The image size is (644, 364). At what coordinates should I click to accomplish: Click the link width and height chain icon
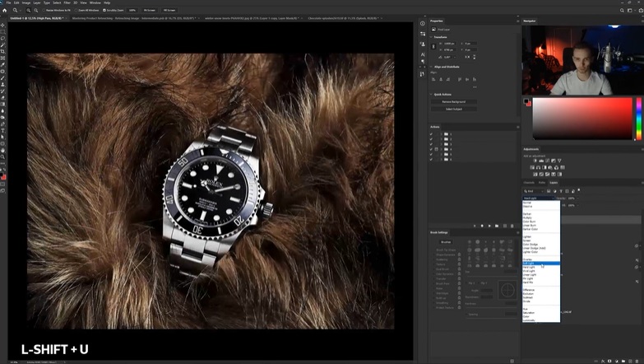coord(433,46)
